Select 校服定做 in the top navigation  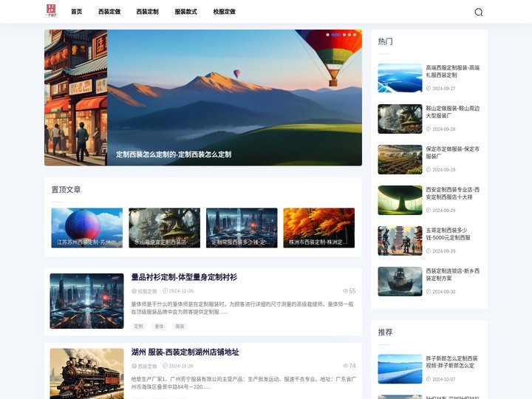tap(225, 12)
